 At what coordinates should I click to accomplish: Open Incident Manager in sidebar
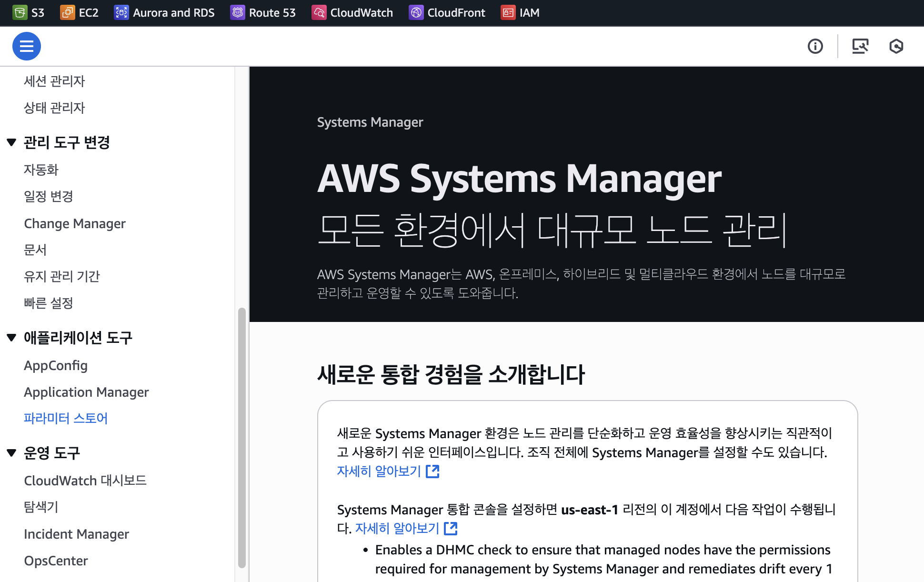point(76,534)
